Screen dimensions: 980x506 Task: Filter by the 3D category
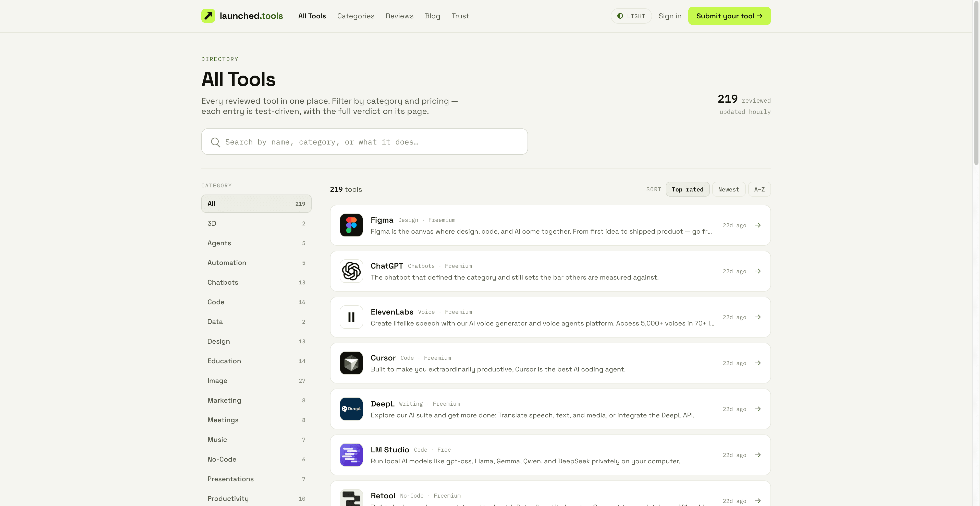(x=256, y=223)
